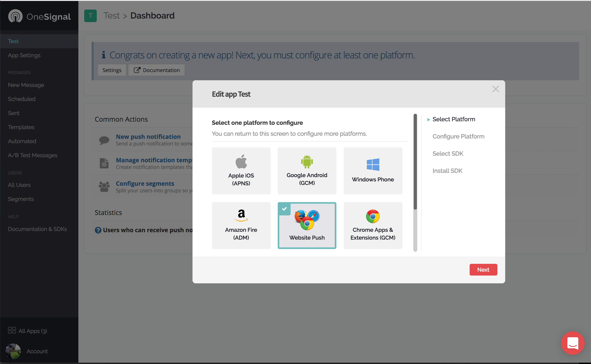Click the account avatar picture
Screen dimensions: 591x364
[13, 351]
